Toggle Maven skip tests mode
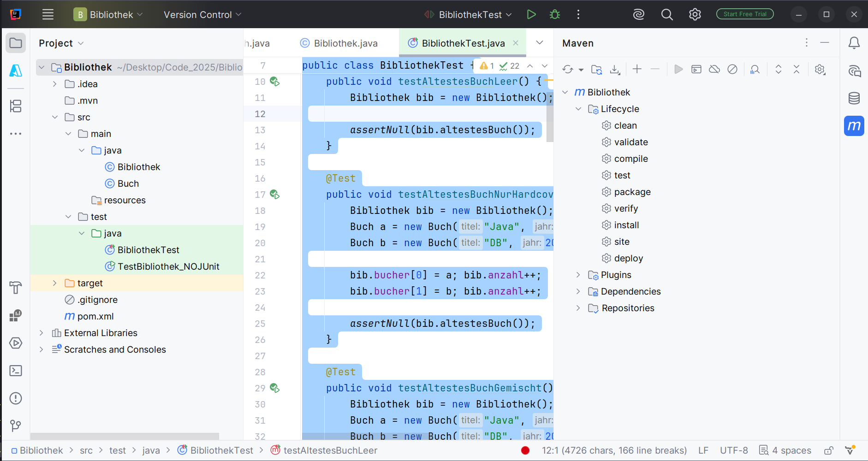Image resolution: width=868 pixels, height=461 pixels. click(732, 70)
